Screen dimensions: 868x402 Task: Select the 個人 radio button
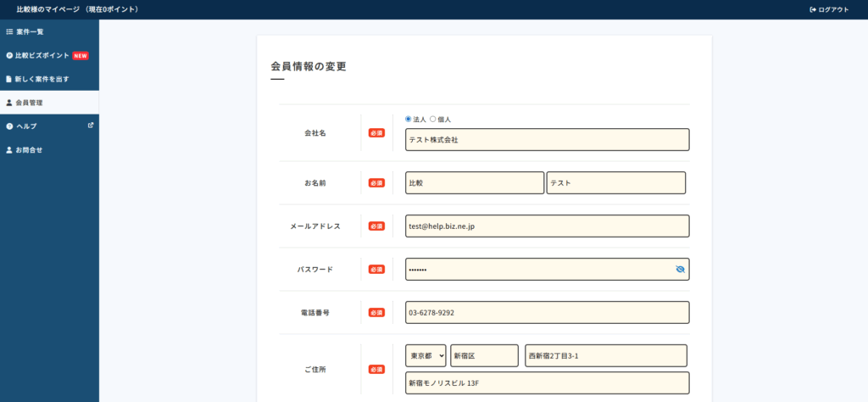click(432, 119)
